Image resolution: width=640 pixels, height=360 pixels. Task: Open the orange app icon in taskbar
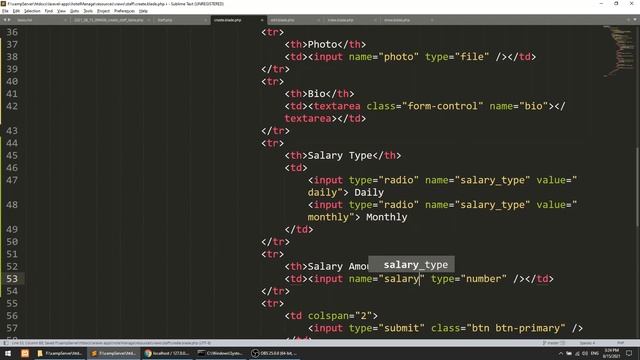(24, 353)
